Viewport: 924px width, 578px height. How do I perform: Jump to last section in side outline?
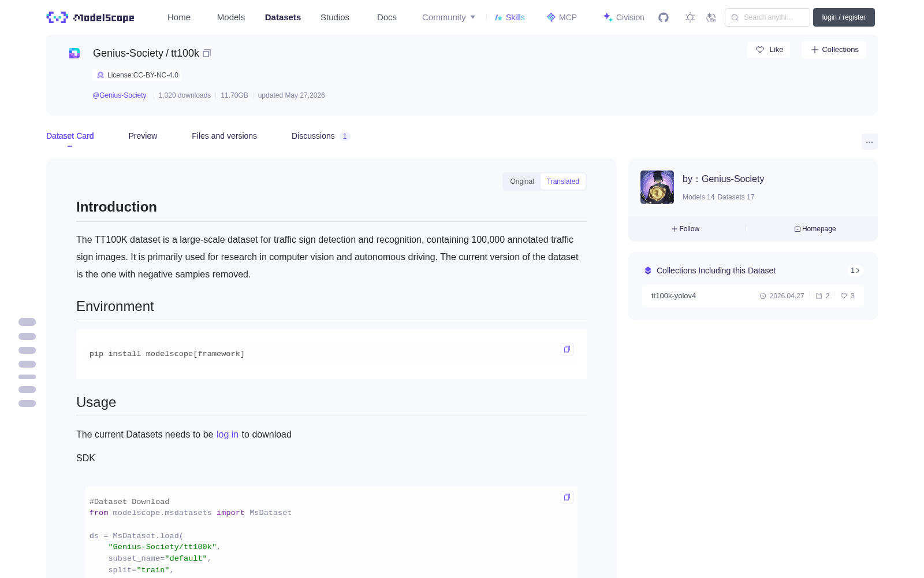(27, 403)
